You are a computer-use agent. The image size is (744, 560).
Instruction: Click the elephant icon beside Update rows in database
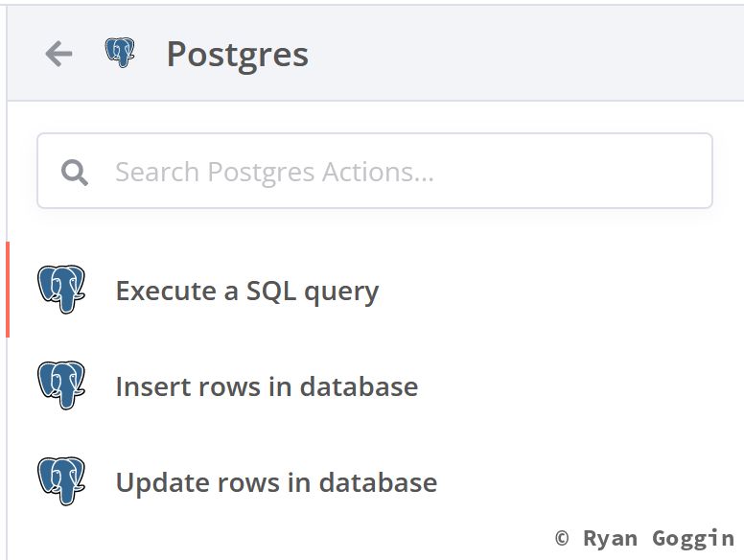click(61, 481)
